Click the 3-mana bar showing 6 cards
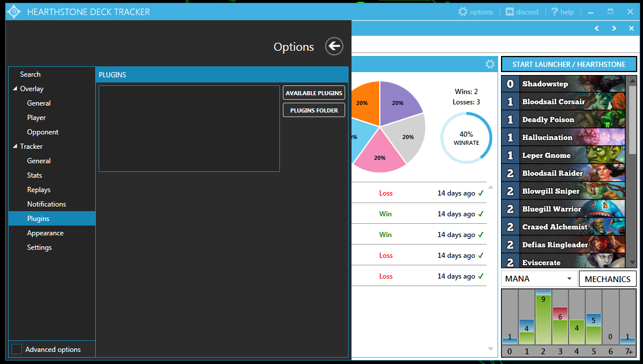Viewport: 643px width, 364px height. (x=560, y=326)
